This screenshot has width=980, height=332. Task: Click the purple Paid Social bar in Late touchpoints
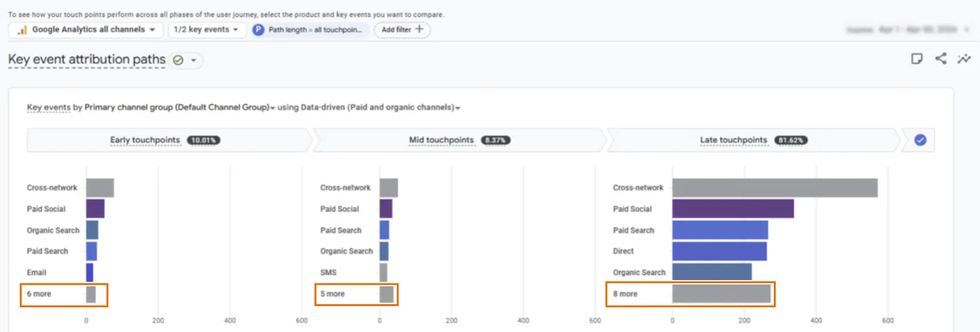click(x=733, y=208)
